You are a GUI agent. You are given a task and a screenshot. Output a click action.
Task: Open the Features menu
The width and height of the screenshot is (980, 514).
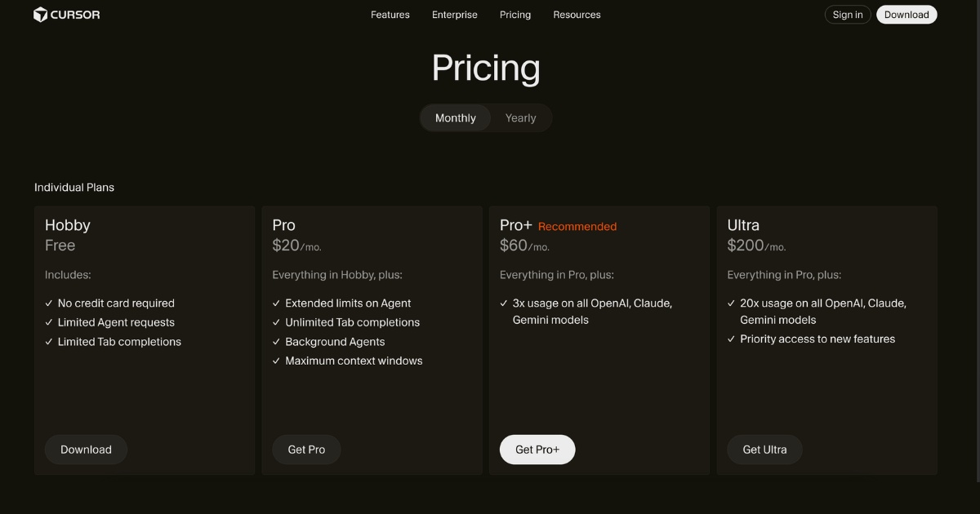pyautogui.click(x=390, y=15)
